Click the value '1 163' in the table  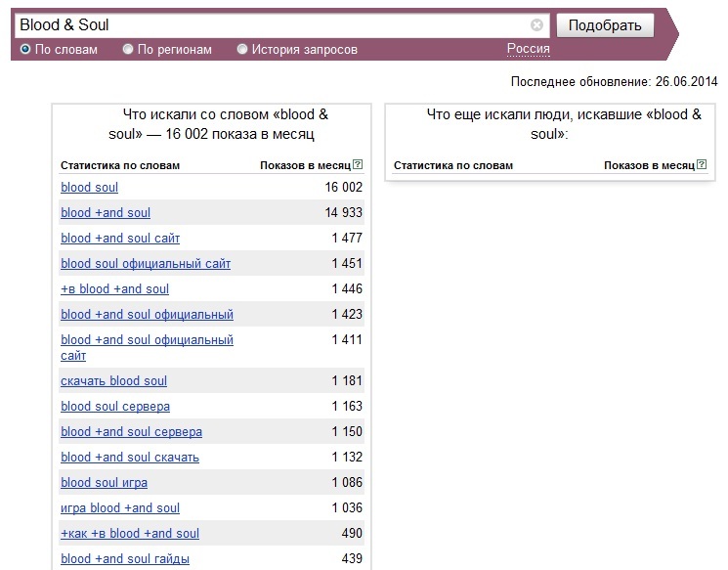pyautogui.click(x=347, y=406)
